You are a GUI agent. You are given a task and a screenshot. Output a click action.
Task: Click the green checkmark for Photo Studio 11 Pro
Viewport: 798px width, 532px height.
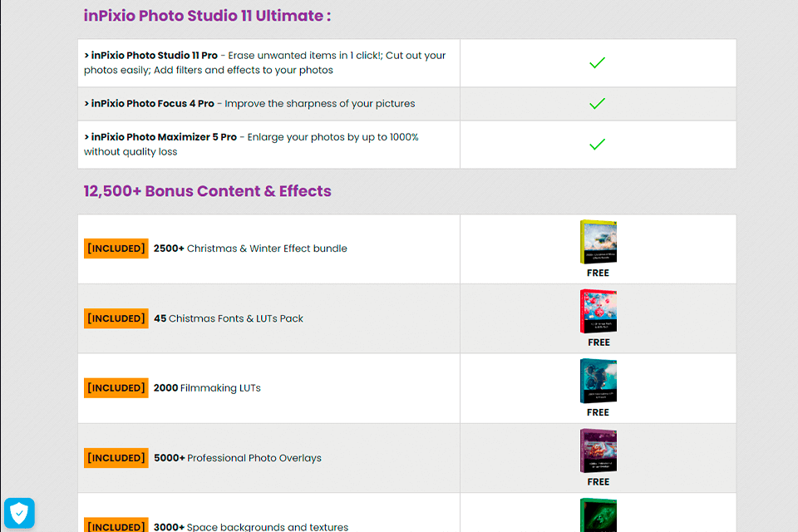point(597,63)
